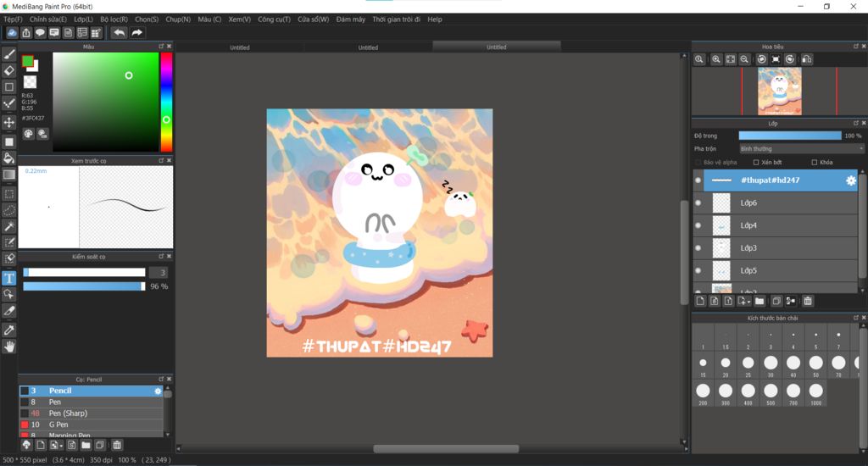Select the G Pen brush
This screenshot has height=466, width=868.
click(x=92, y=425)
